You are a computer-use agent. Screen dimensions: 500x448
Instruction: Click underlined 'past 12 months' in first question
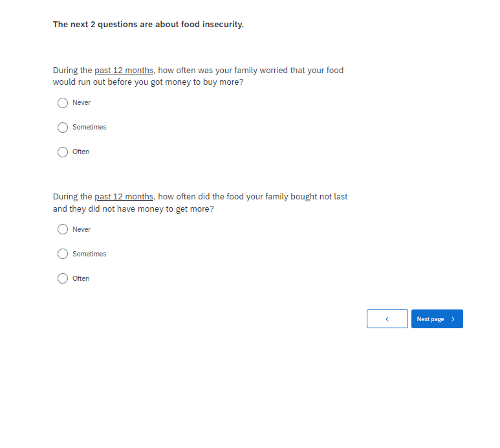tap(124, 71)
